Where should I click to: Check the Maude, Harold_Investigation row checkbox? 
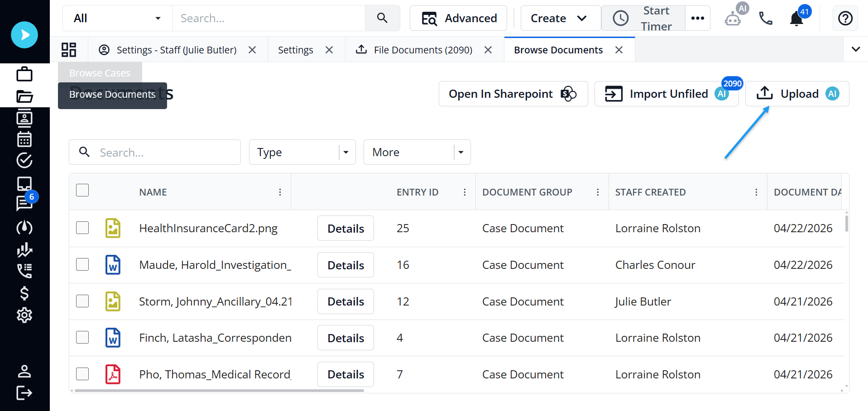point(82,264)
